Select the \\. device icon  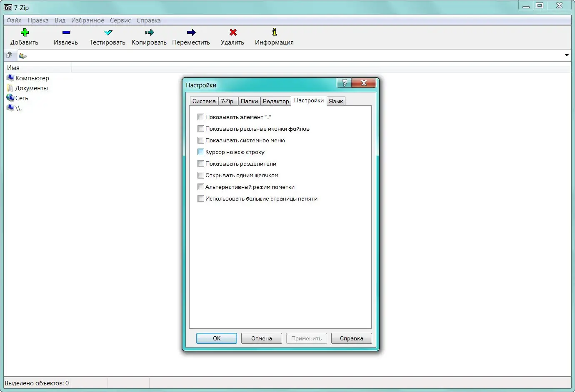coord(10,108)
